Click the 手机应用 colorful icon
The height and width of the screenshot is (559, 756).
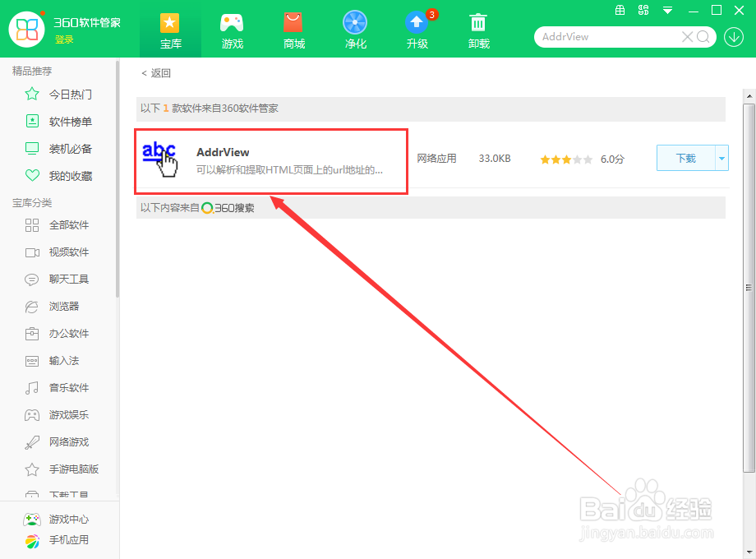32,542
